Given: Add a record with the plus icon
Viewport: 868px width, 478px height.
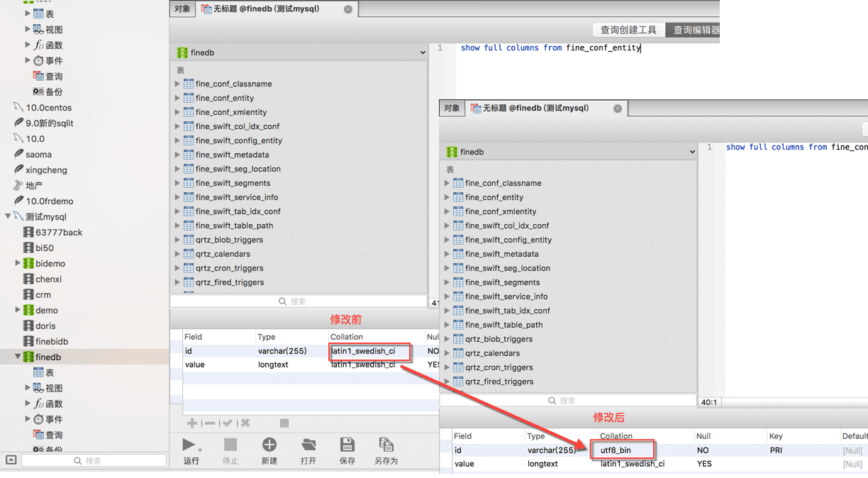Looking at the screenshot, I should tap(192, 423).
